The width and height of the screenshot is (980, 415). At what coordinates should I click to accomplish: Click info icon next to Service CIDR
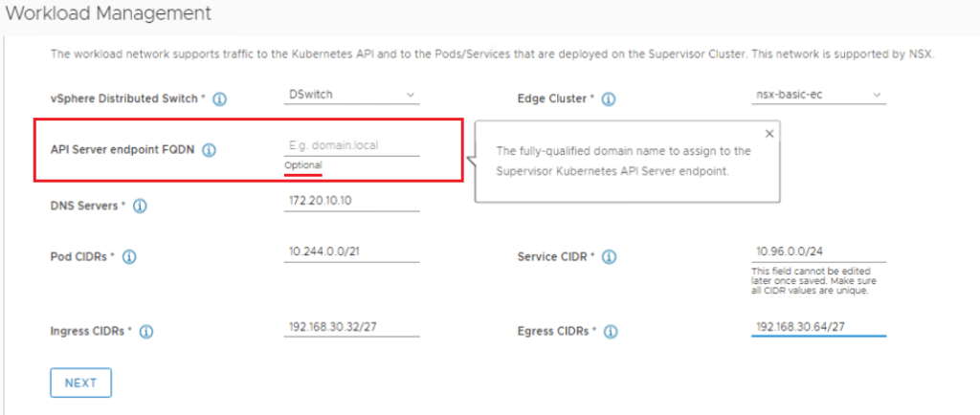609,257
